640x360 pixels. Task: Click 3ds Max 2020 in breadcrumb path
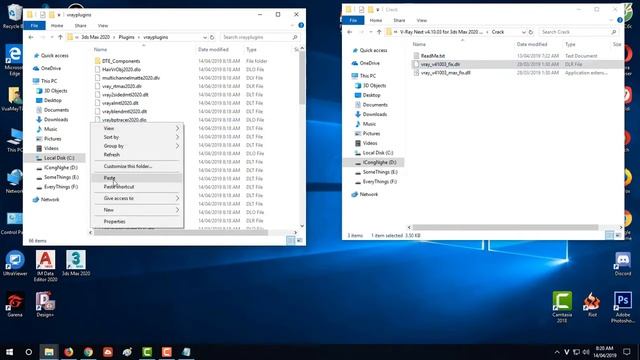[x=96, y=37]
